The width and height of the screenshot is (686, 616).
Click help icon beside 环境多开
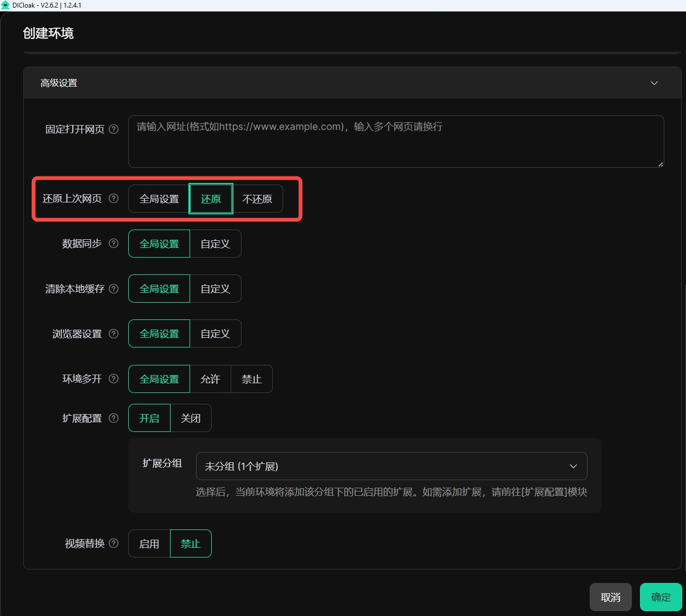[114, 379]
